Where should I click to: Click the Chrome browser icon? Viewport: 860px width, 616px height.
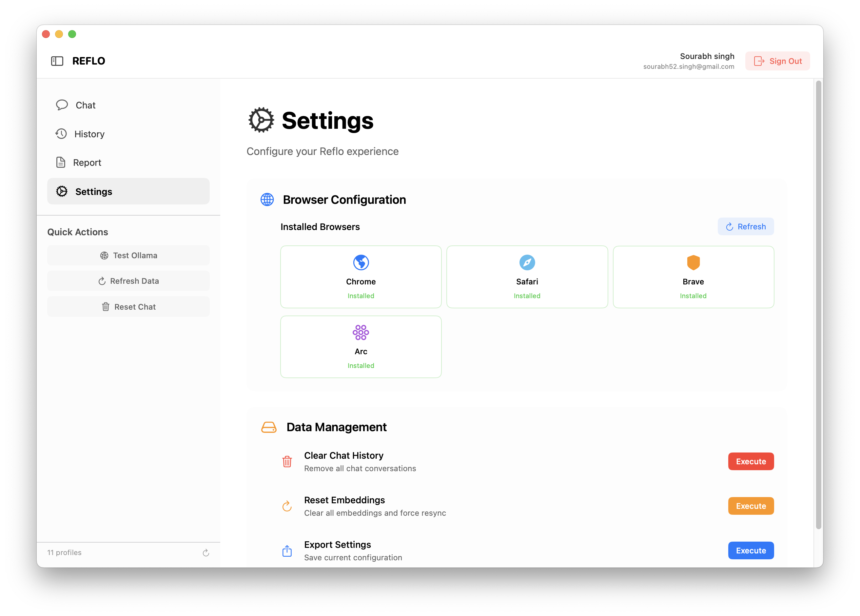(x=361, y=262)
